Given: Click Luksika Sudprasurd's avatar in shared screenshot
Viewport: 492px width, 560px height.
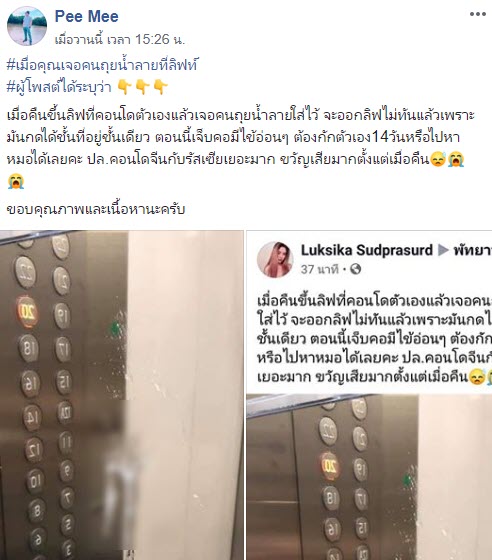Looking at the screenshot, I should coord(275,260).
